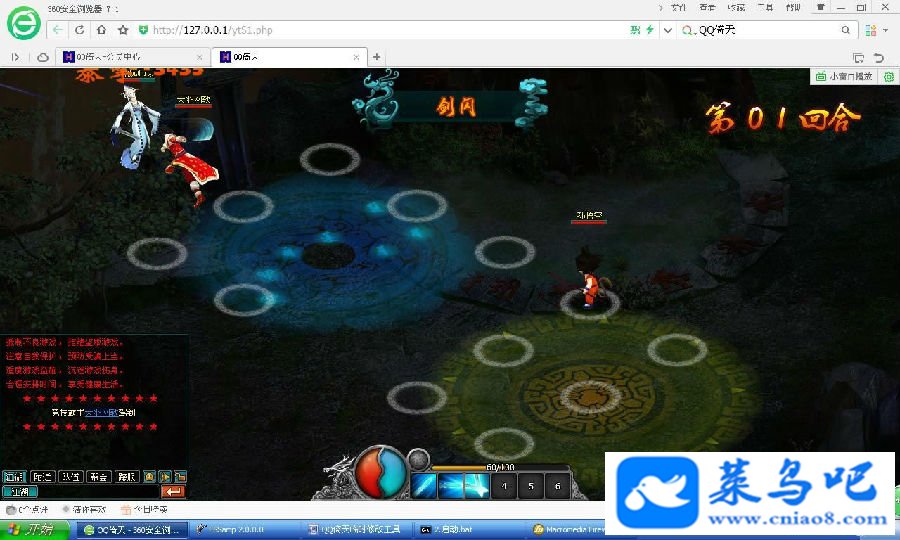This screenshot has width=900, height=540.
Task: Open a new tab with the plus button
Action: pos(377,57)
